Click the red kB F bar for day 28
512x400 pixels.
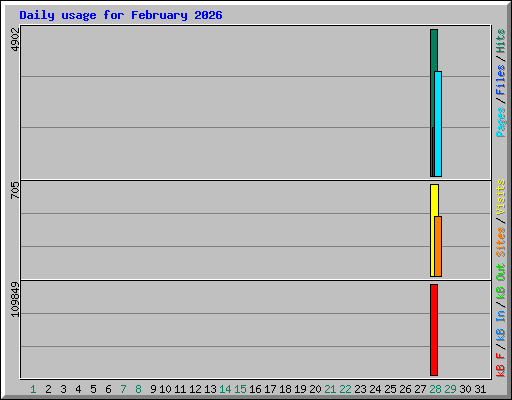tap(434, 330)
